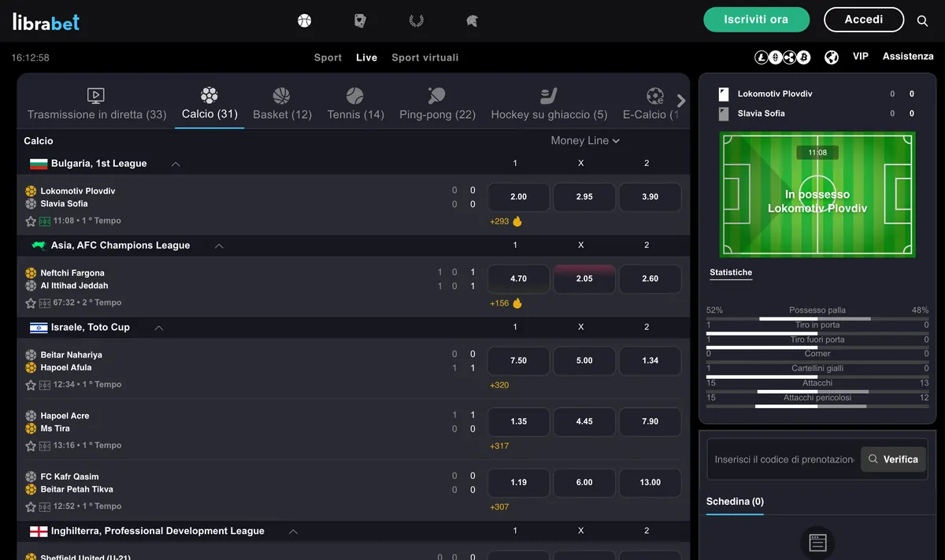Favorite the FC Kafr Qasim match
The height and width of the screenshot is (560, 945).
point(31,507)
